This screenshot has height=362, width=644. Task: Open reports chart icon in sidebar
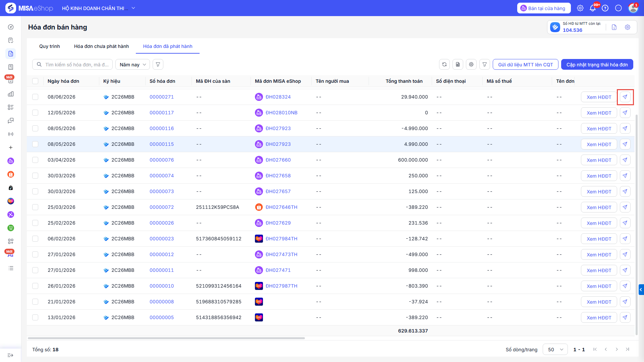[11, 94]
